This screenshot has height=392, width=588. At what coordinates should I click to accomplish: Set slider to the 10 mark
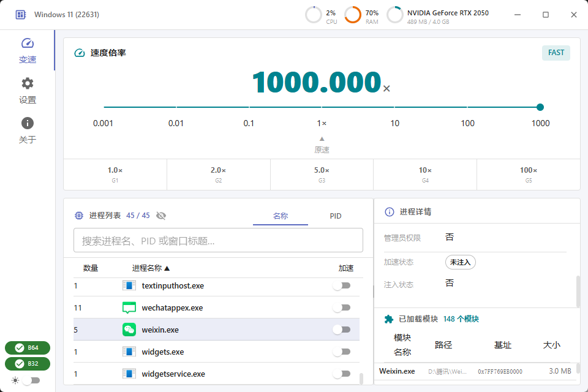394,123
